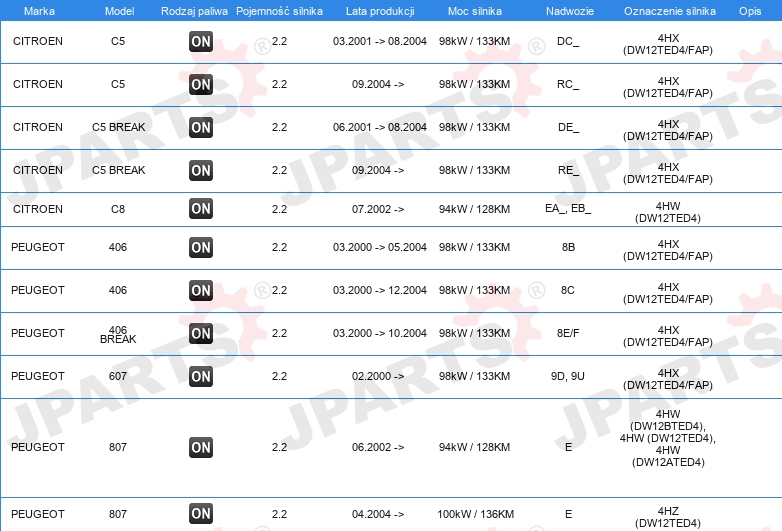This screenshot has width=782, height=531.
Task: Select 94kW / 128KM in Peugeot 807 row
Action: click(474, 447)
